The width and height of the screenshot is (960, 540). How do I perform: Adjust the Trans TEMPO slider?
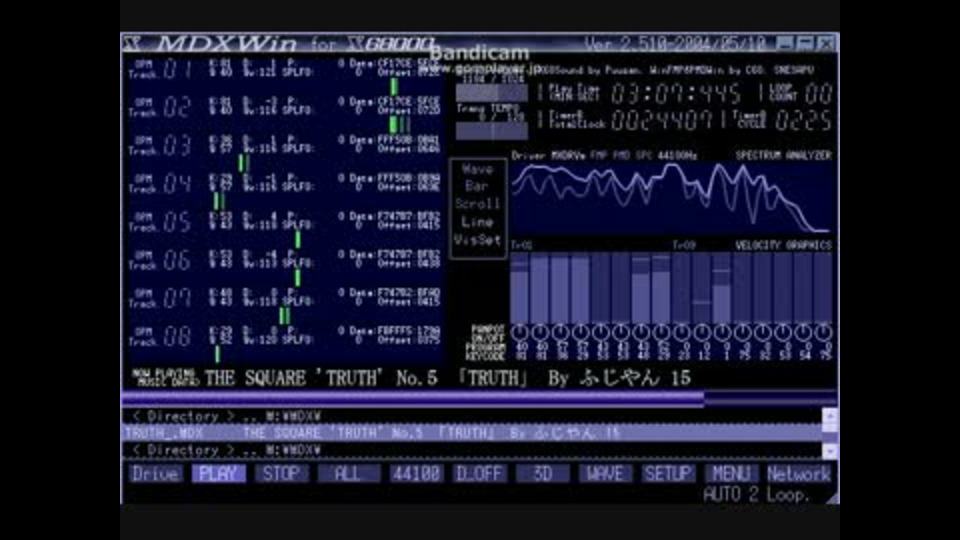click(492, 131)
